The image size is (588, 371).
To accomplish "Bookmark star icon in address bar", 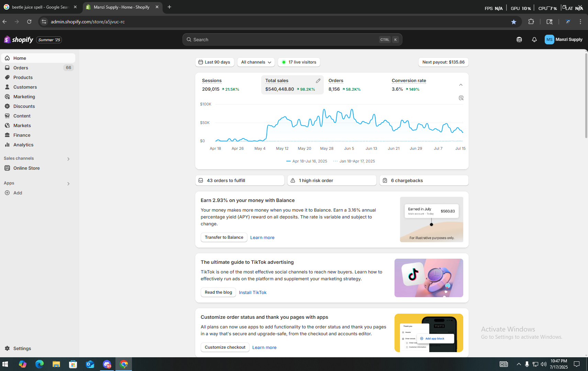I will [x=513, y=22].
